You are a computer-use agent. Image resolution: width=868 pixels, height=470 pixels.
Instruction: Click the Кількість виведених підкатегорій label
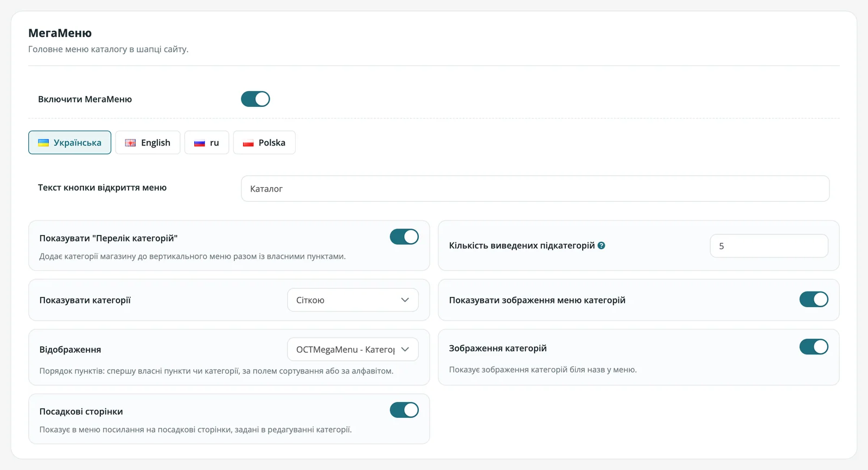point(522,245)
